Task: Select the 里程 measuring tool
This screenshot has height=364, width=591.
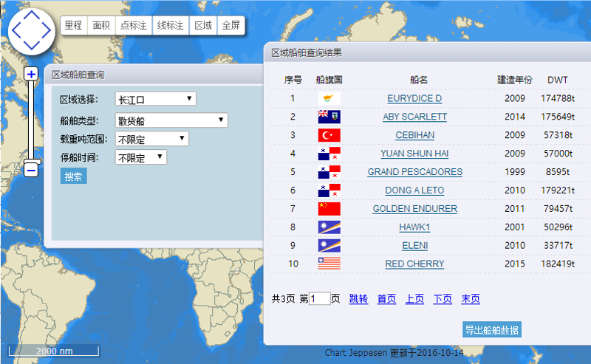Action: (73, 26)
